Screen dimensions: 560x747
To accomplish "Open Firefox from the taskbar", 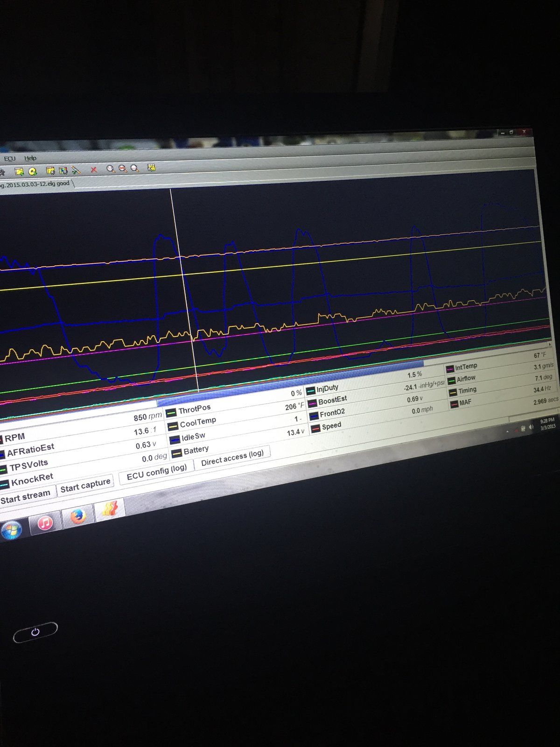I will click(78, 516).
